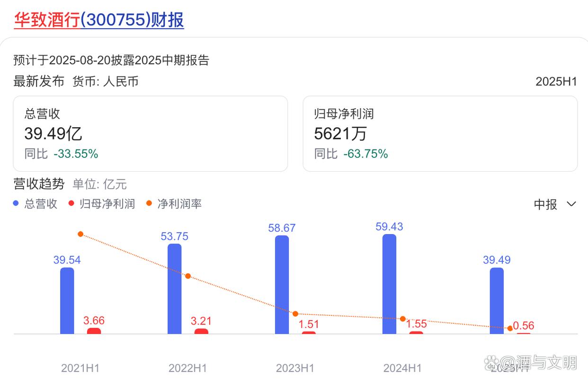
Task: Click the 货币: 人民币 currency label
Action: [106, 81]
